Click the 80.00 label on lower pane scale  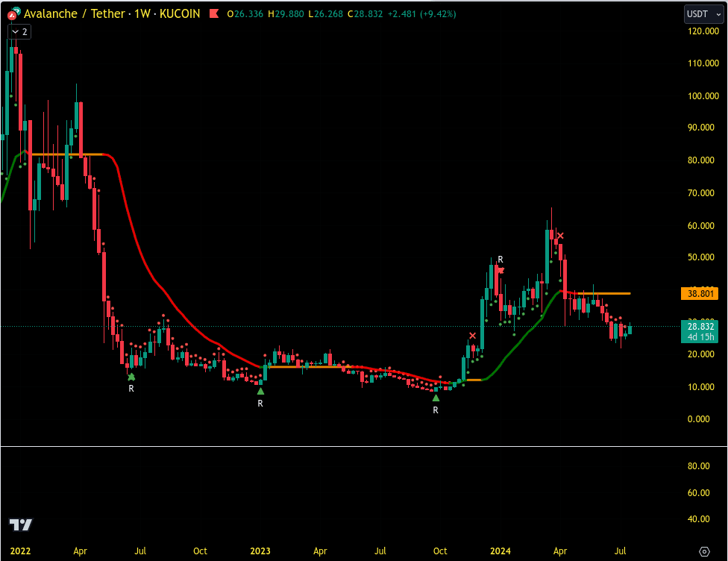click(x=698, y=466)
